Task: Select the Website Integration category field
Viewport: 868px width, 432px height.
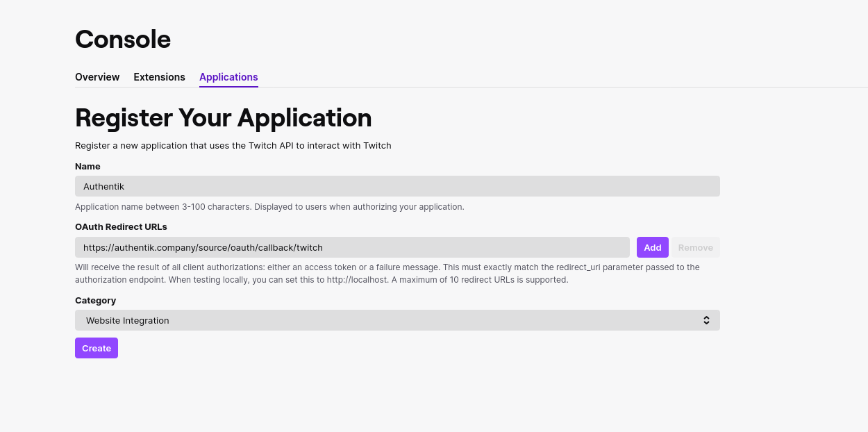Action: (x=397, y=320)
